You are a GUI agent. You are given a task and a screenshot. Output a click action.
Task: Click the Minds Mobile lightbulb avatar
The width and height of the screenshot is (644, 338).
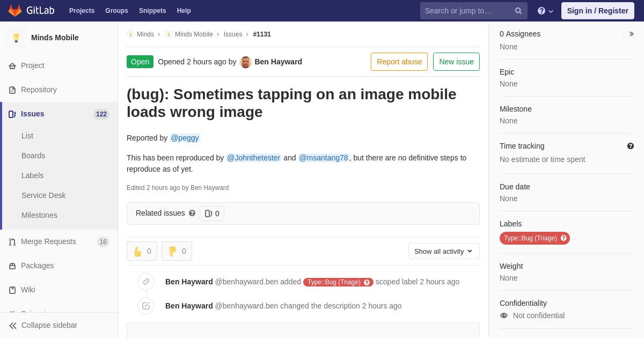[x=16, y=38]
